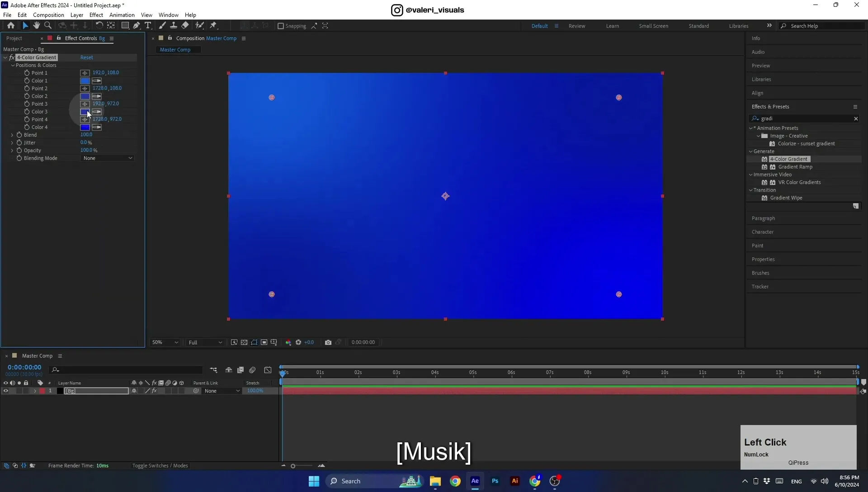
Task: Open After Effects from taskbar
Action: [475, 481]
